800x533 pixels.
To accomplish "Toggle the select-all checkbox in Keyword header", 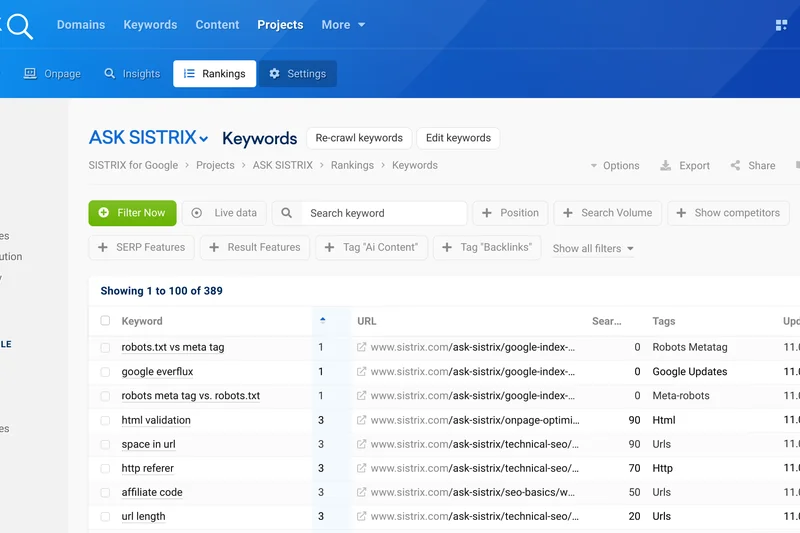I will tap(106, 321).
